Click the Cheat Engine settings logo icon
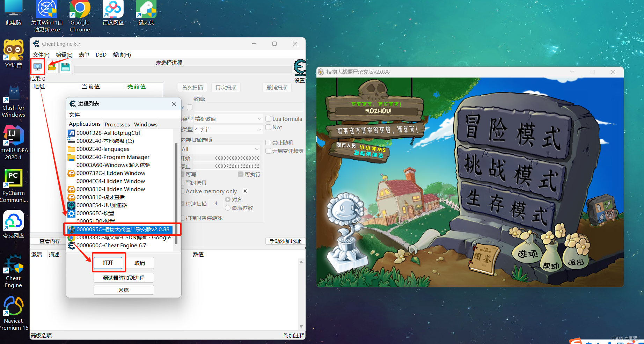This screenshot has width=644, height=344. (300, 68)
